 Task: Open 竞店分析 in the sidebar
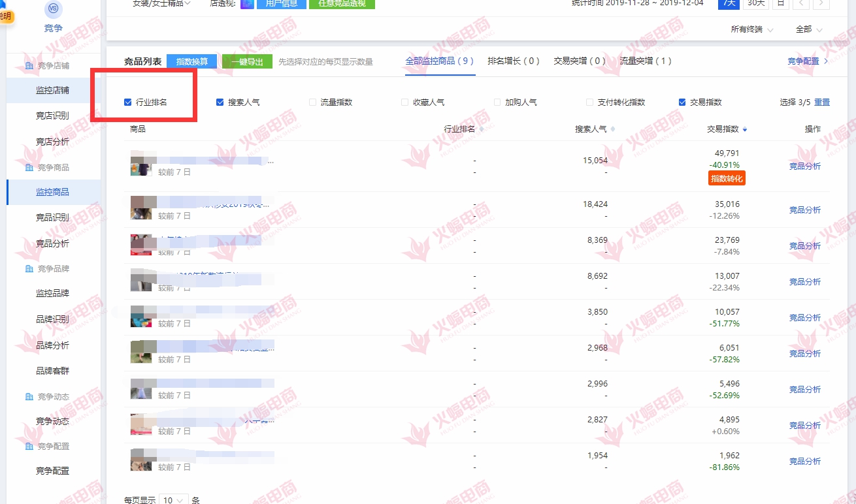[52, 142]
